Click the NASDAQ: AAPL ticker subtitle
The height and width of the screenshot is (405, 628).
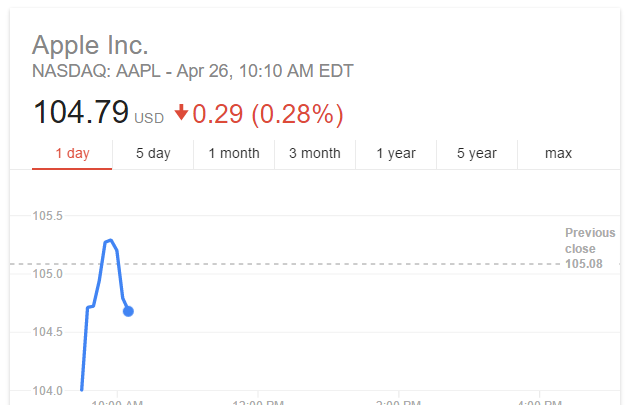(x=192, y=71)
